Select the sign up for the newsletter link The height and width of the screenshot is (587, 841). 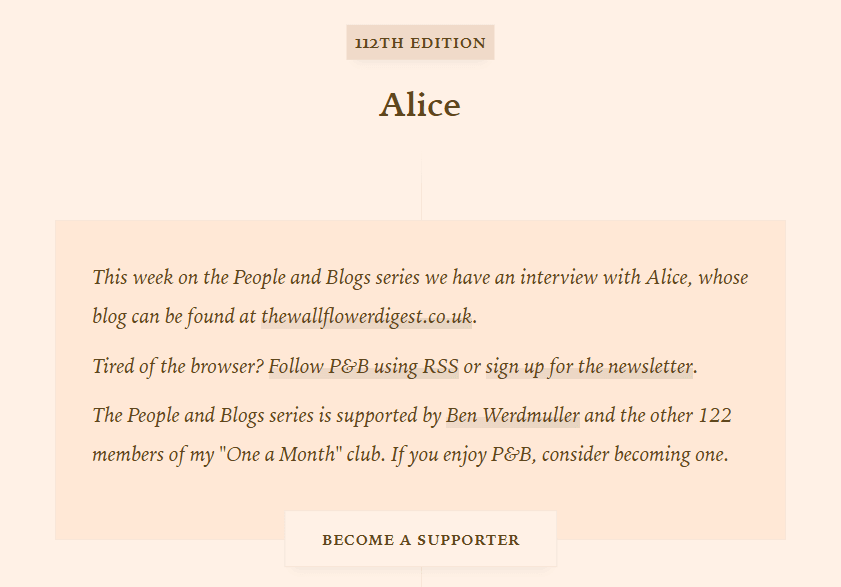(590, 366)
